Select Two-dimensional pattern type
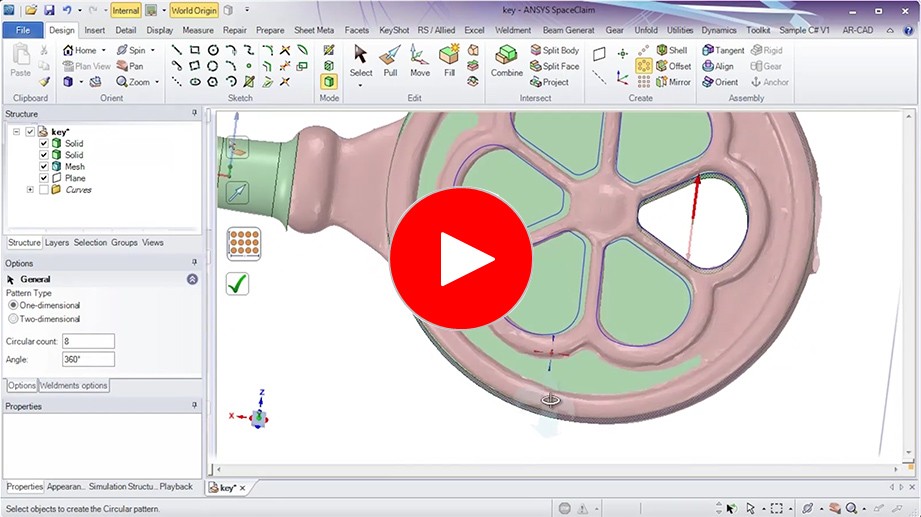Image resolution: width=921 pixels, height=517 pixels. (13, 319)
